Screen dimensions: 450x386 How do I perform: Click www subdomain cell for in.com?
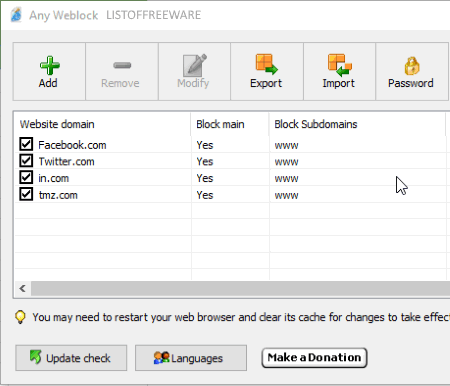[286, 179]
